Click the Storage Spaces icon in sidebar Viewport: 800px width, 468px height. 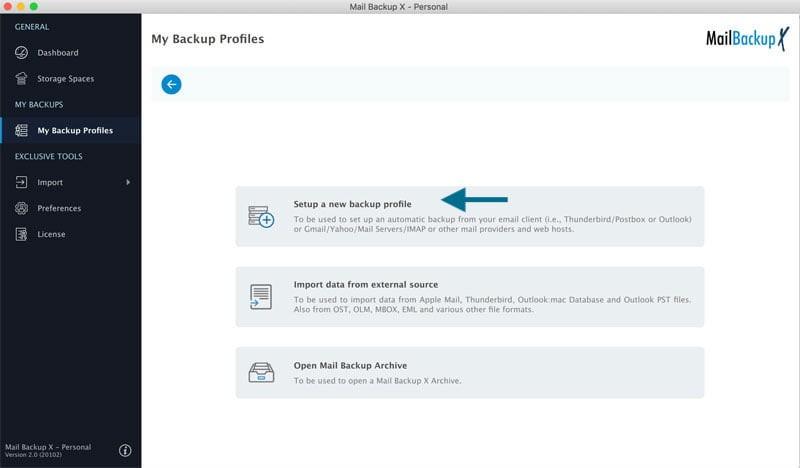21,79
